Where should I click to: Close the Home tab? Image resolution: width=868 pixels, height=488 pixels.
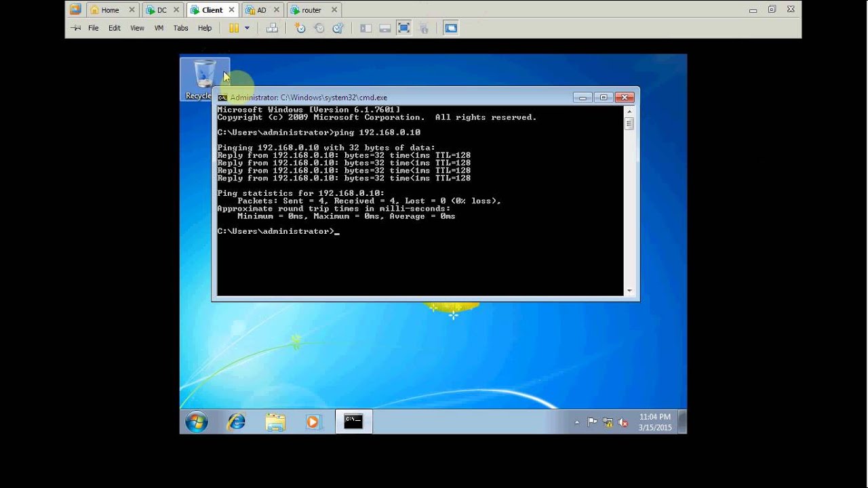click(132, 10)
